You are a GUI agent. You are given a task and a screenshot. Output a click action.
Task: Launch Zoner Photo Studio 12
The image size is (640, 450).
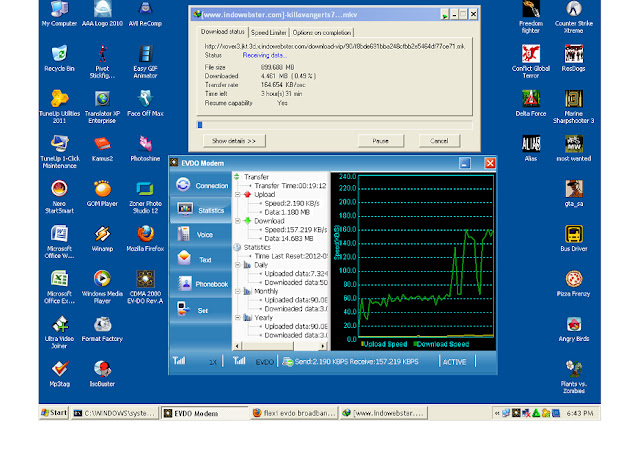145,197
